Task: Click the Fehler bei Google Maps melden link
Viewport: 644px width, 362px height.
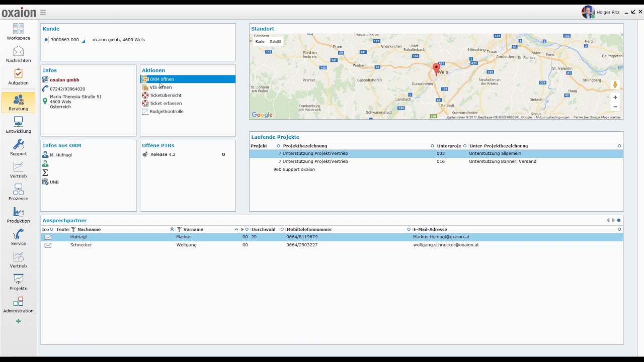Action: [x=597, y=117]
